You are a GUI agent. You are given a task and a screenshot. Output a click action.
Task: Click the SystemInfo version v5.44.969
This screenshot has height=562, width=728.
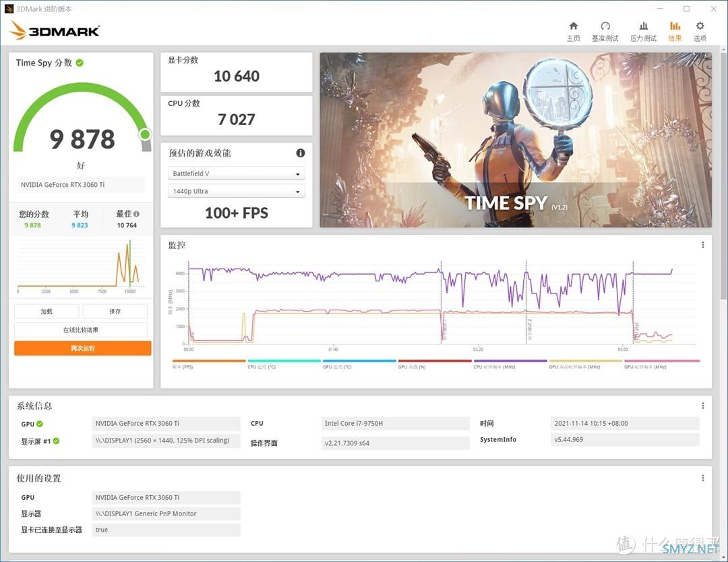[624, 439]
